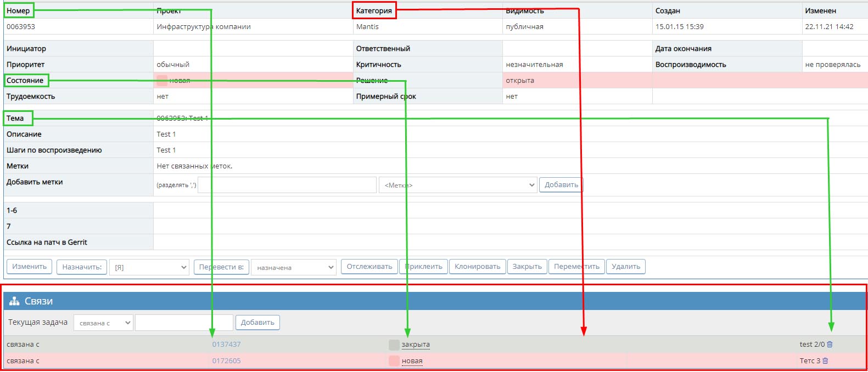This screenshot has width=868, height=372.
Task: Expand the status dropdown showing назначена
Action: [x=293, y=267]
